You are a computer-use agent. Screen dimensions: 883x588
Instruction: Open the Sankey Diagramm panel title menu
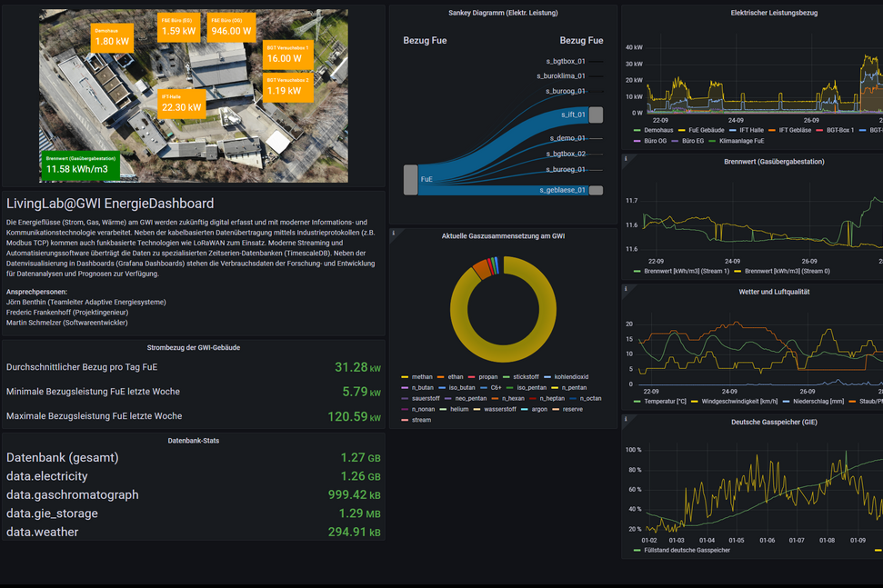click(503, 13)
